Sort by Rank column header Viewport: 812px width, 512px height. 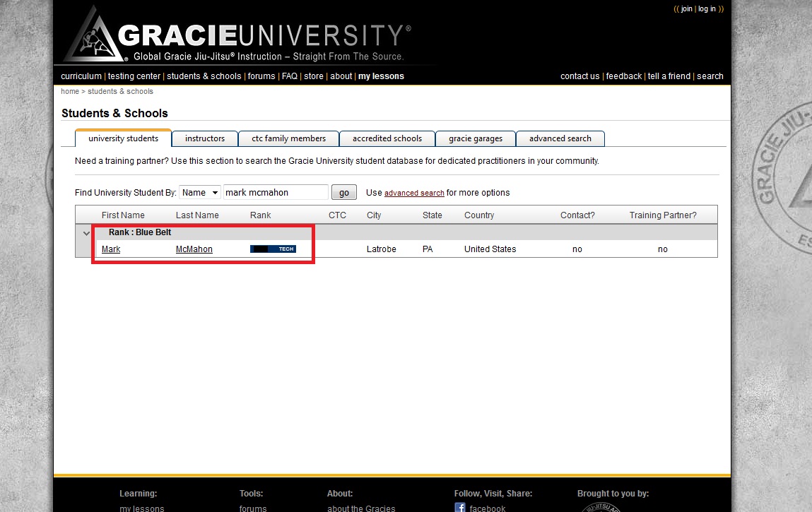(x=261, y=215)
